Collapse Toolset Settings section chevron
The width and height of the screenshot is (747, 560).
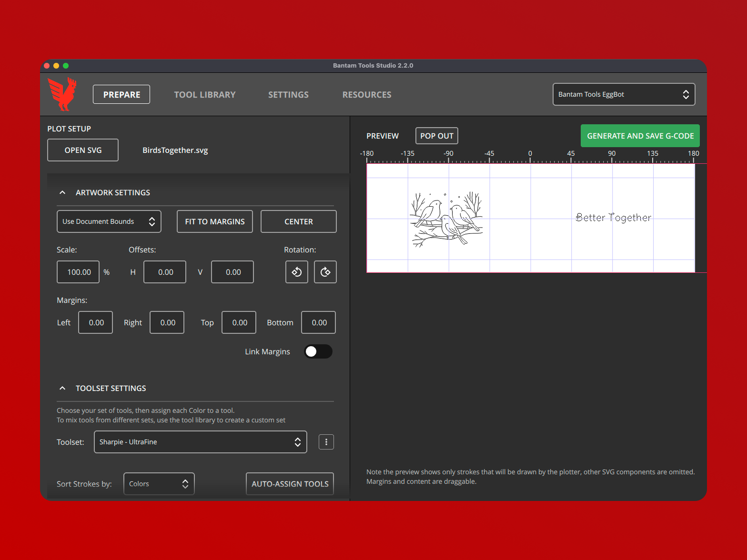coord(62,388)
